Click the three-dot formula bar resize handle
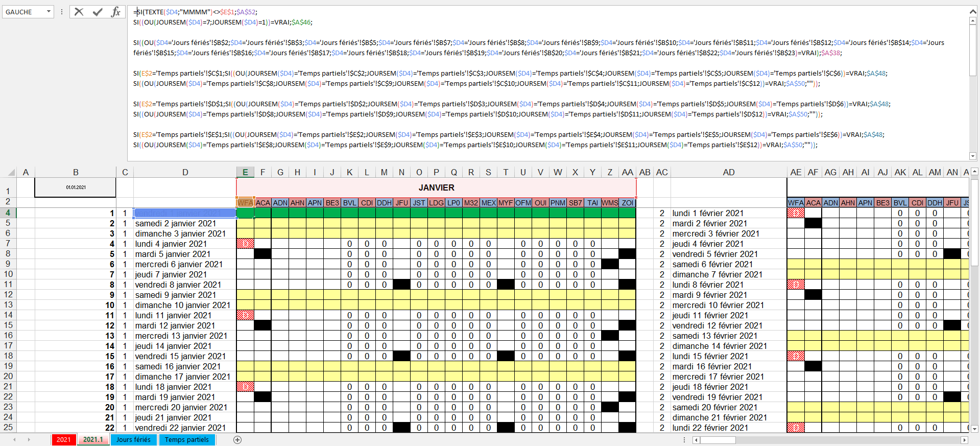The height and width of the screenshot is (446, 980). click(x=61, y=12)
